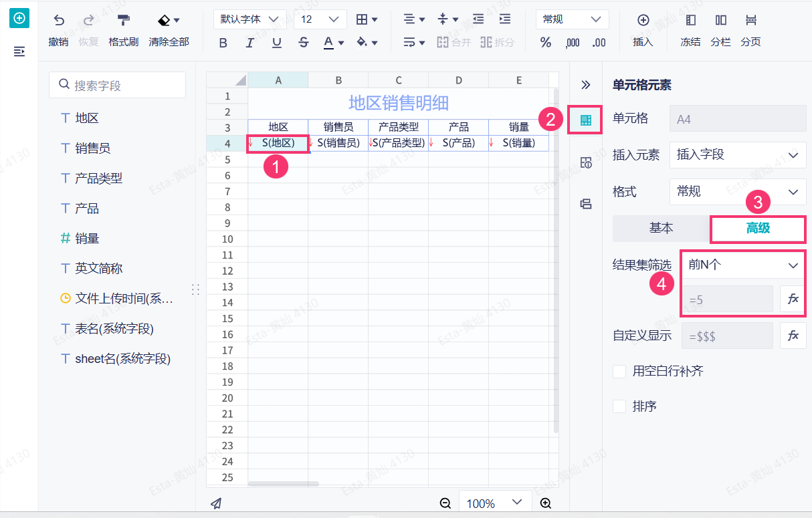Open horizontal alignment options
This screenshot has width=812, height=518.
[x=415, y=19]
